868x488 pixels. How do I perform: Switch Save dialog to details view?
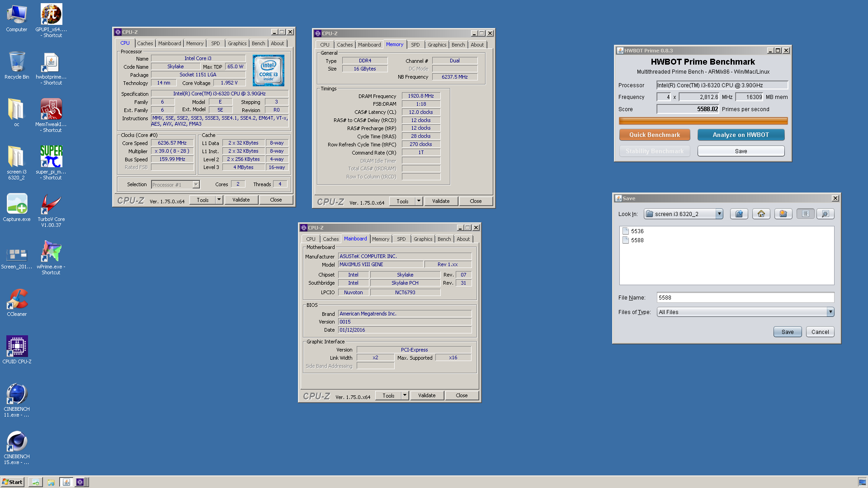pos(826,214)
